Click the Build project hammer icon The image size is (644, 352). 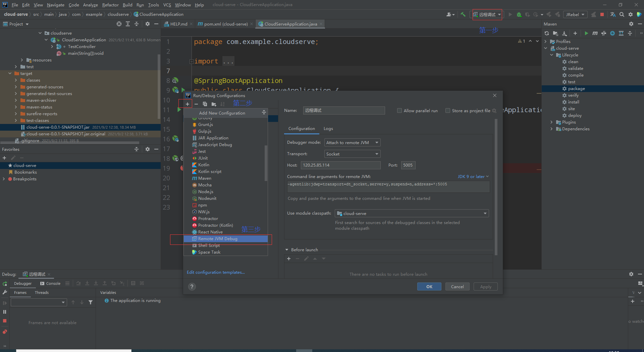point(463,14)
